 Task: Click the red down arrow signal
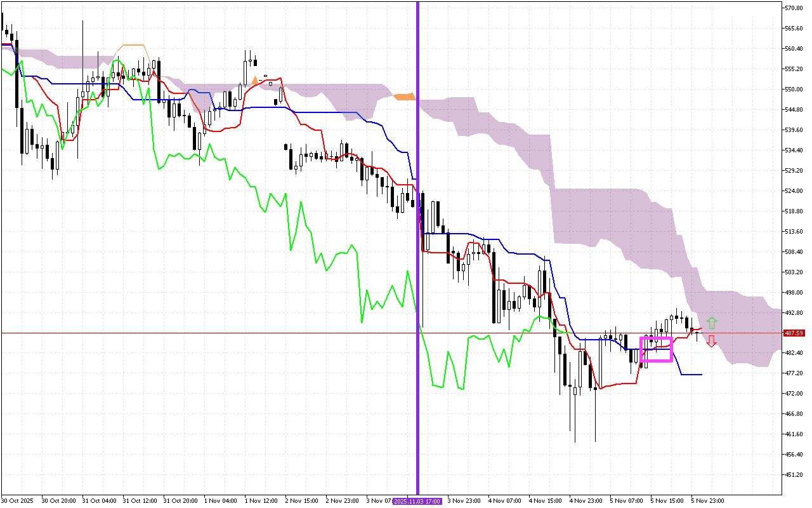[712, 341]
